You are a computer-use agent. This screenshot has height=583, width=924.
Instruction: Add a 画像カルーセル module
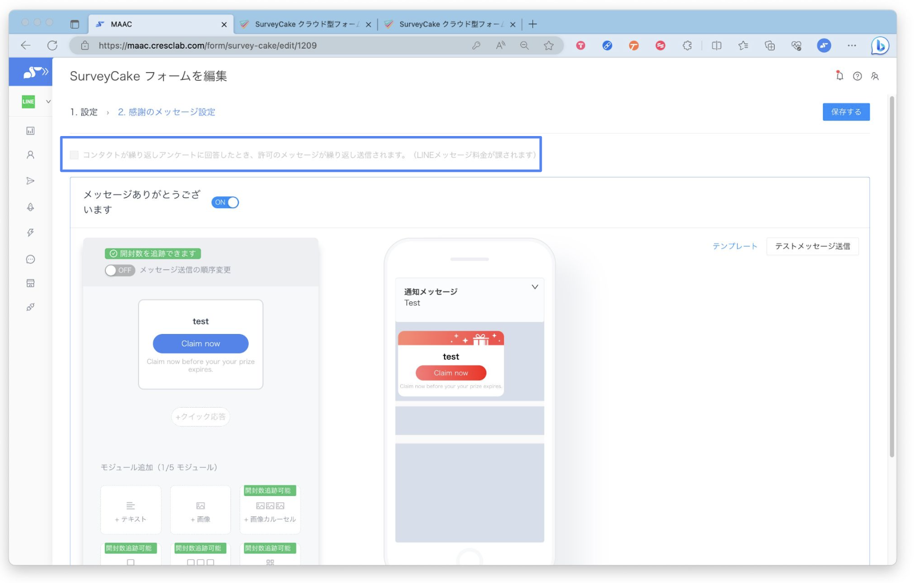coord(270,510)
